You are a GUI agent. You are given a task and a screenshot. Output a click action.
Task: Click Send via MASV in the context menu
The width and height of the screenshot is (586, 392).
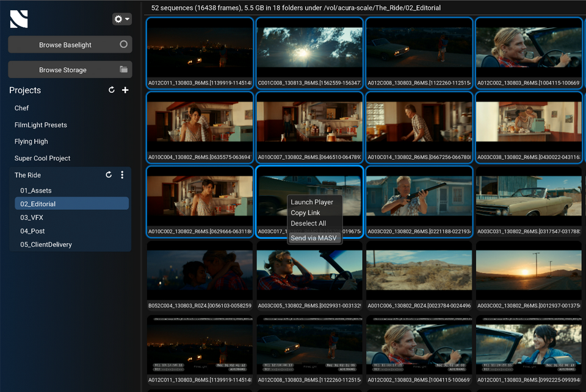(314, 238)
